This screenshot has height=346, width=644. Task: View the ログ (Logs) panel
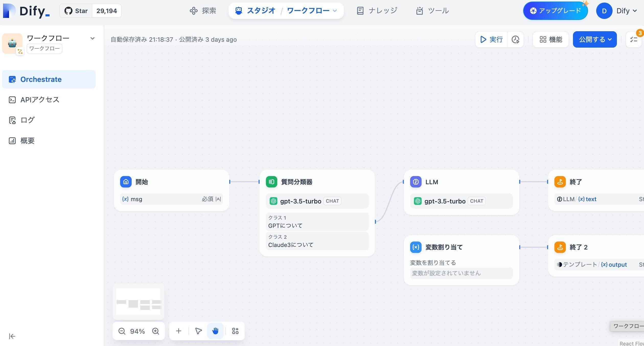[27, 120]
